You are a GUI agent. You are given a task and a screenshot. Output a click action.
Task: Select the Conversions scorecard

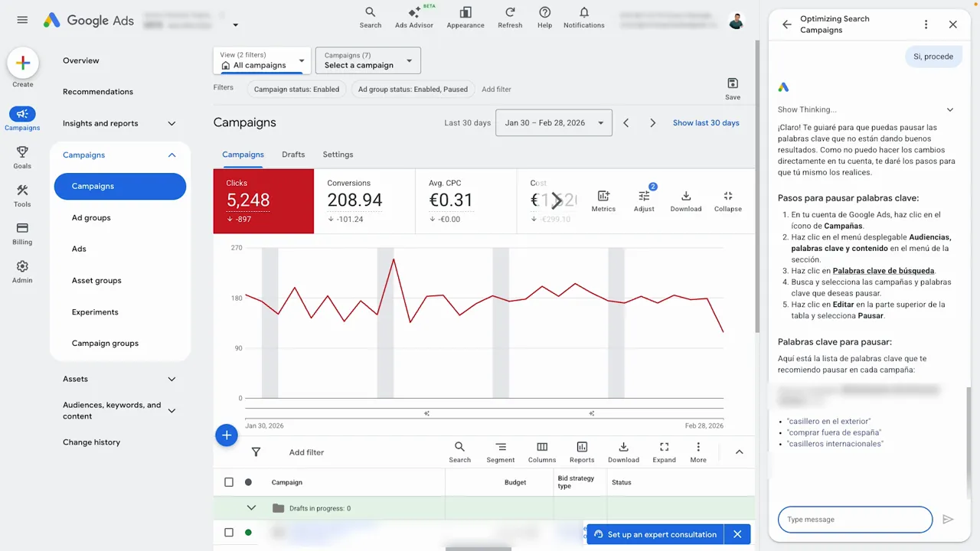coord(364,201)
